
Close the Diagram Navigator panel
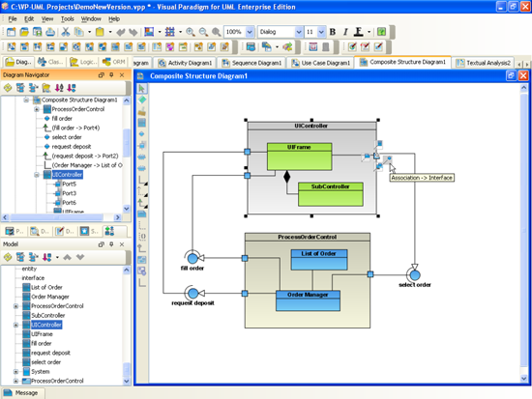[x=122, y=75]
